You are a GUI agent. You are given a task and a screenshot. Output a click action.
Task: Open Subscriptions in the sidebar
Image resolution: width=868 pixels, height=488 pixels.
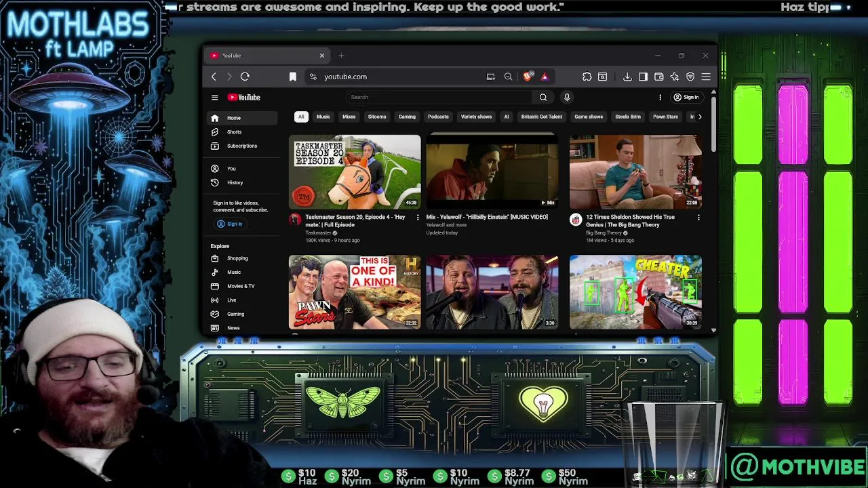(x=242, y=146)
